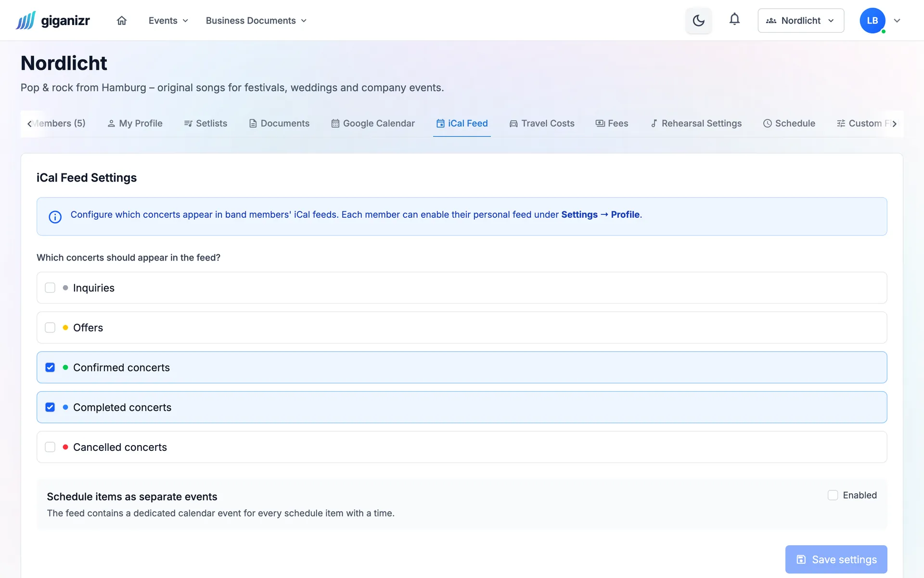Open the Documents tab

tap(279, 123)
